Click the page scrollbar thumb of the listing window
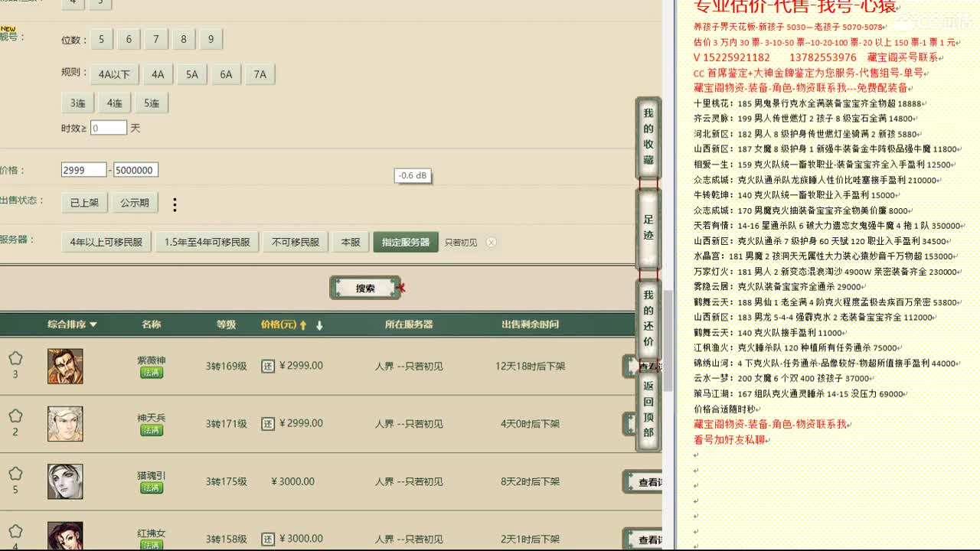This screenshot has width=980, height=551. (667, 341)
